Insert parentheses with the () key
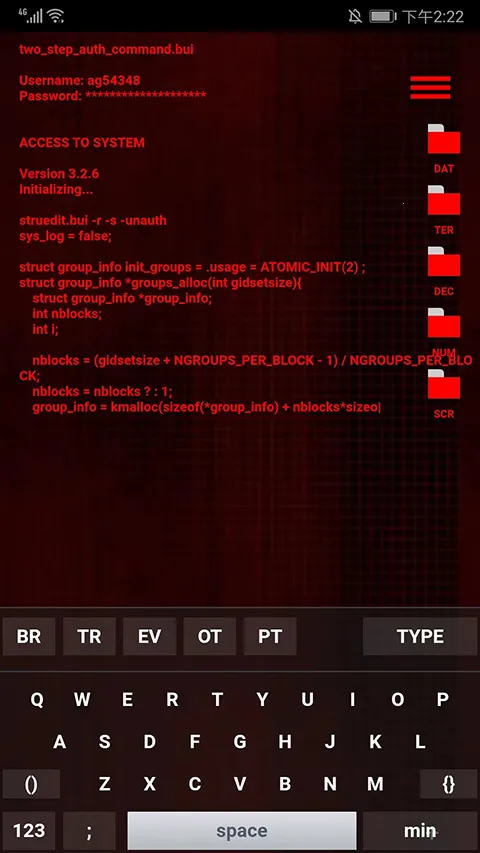Image resolution: width=480 pixels, height=853 pixels. pos(32,784)
